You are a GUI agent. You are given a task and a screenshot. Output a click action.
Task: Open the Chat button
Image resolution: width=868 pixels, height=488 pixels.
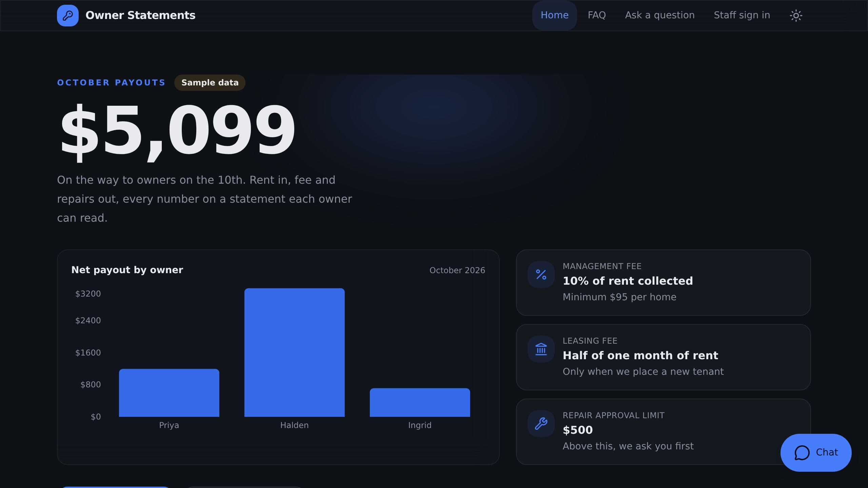(816, 452)
